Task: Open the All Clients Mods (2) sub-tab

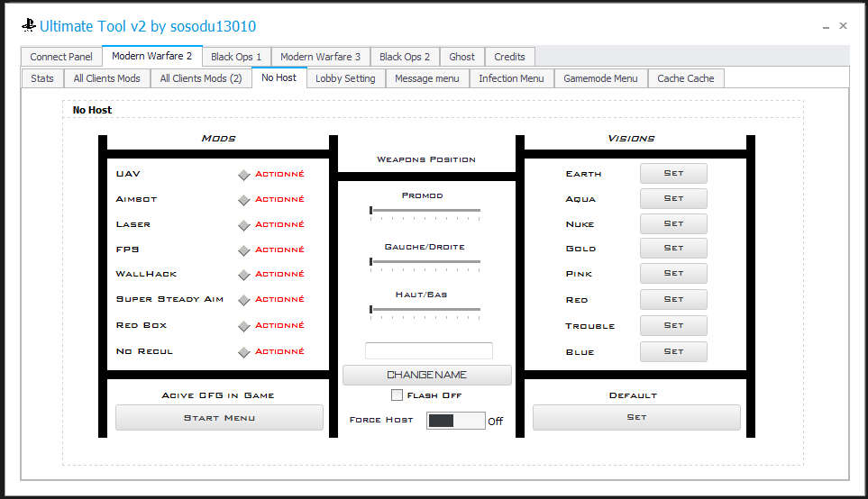Action: tap(201, 78)
